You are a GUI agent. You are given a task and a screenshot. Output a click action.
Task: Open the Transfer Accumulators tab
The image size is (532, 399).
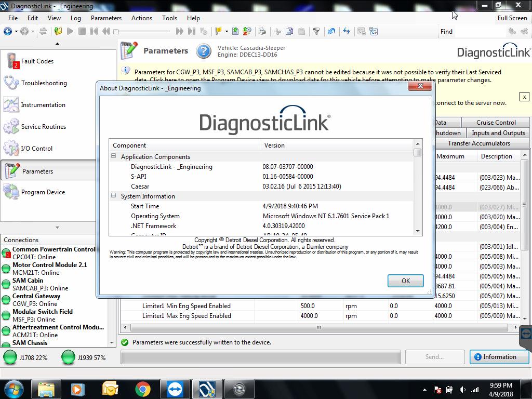click(478, 143)
